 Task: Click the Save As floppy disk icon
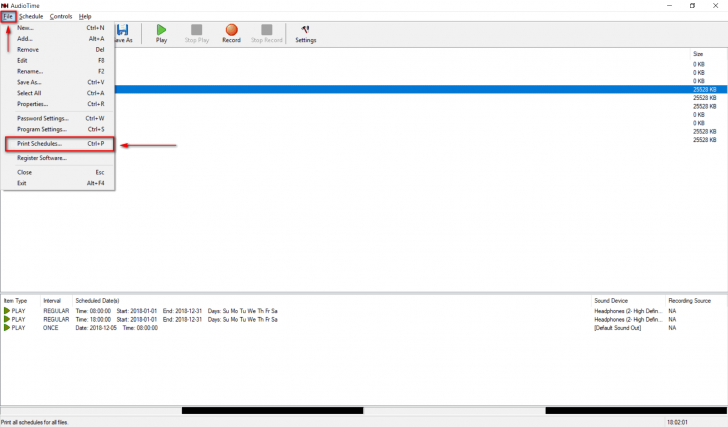[x=123, y=30]
